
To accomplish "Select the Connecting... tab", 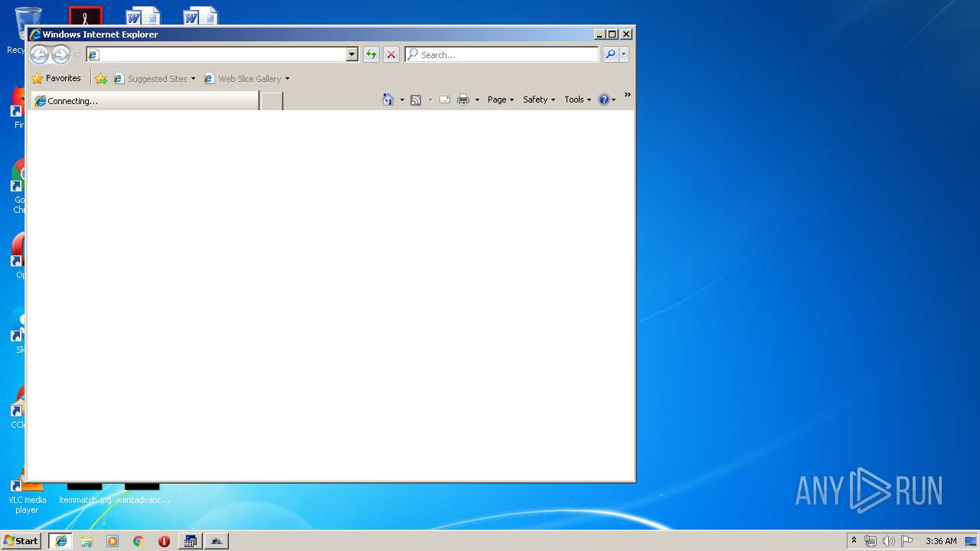I will [x=145, y=100].
